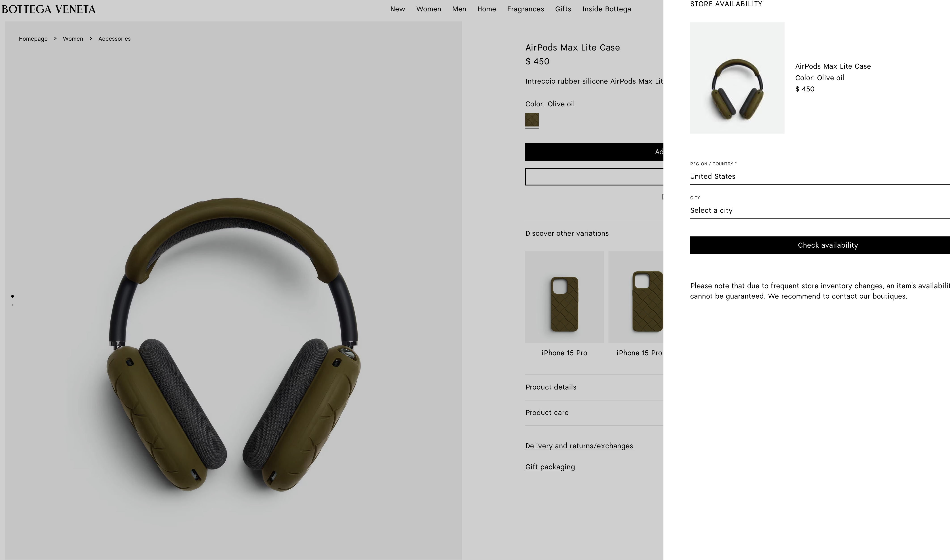Click the Bottega Veneta logo
The width and height of the screenshot is (950, 560).
pos(49,9)
